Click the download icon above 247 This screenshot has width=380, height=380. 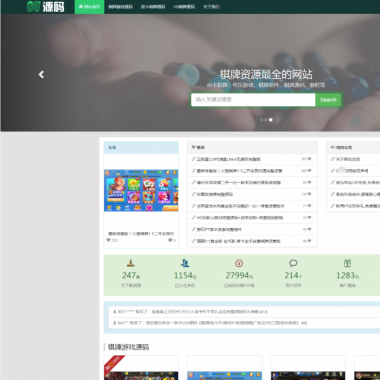point(131,263)
